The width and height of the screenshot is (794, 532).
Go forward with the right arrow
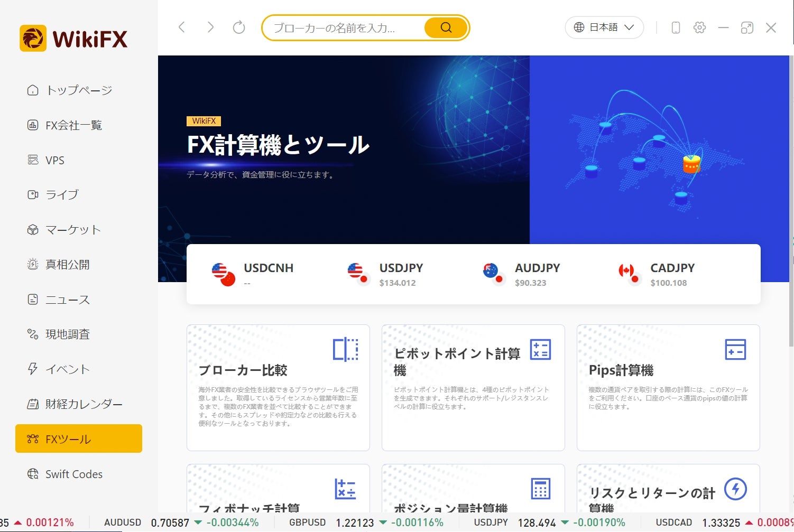[210, 27]
